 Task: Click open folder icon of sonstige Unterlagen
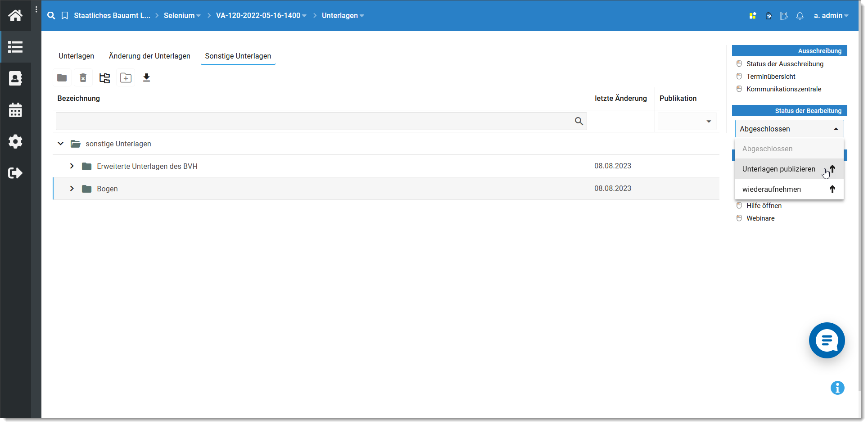pyautogui.click(x=76, y=144)
